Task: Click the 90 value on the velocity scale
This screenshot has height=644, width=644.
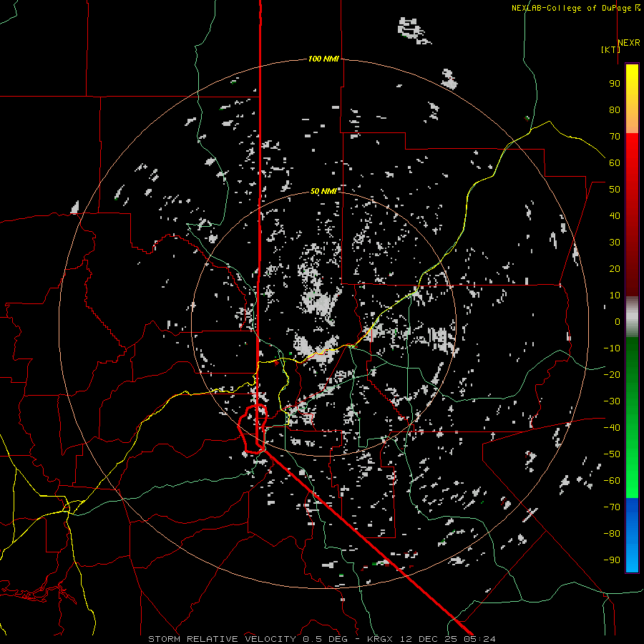Action: (x=615, y=84)
